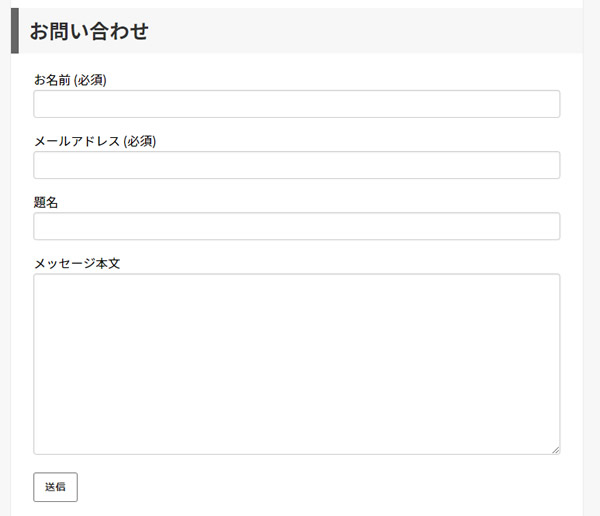Click empty heading banner right of お問い合わせ

coord(380,31)
